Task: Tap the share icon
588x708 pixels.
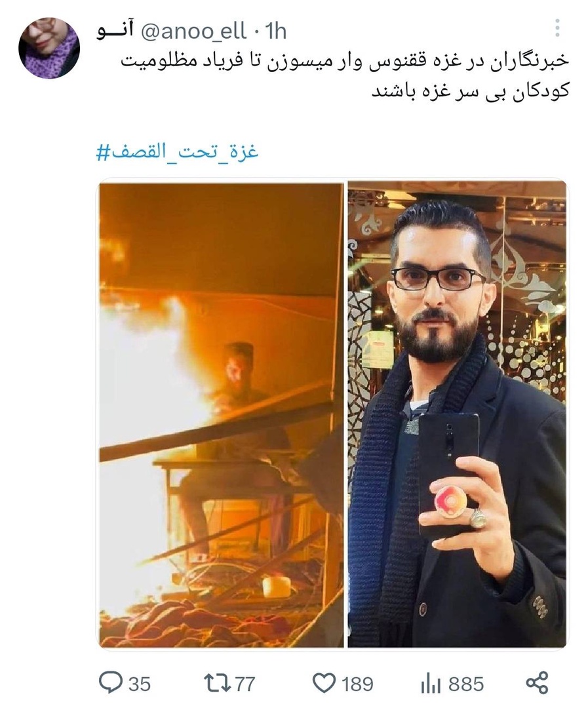Action: click(537, 682)
